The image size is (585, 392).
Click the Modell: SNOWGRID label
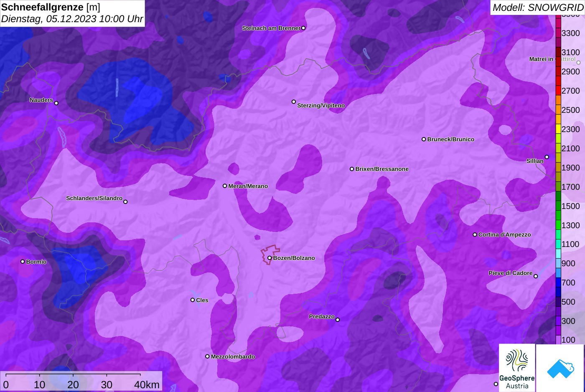click(538, 7)
